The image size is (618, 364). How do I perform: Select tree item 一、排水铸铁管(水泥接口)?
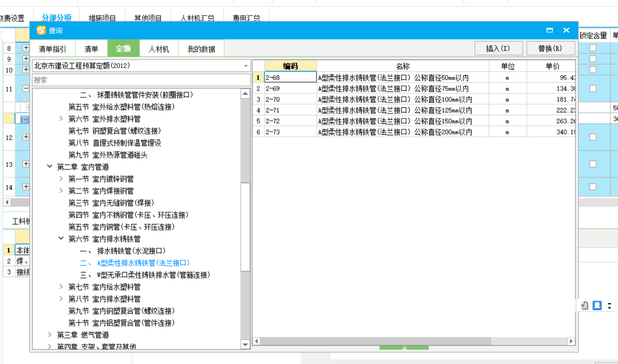click(123, 251)
